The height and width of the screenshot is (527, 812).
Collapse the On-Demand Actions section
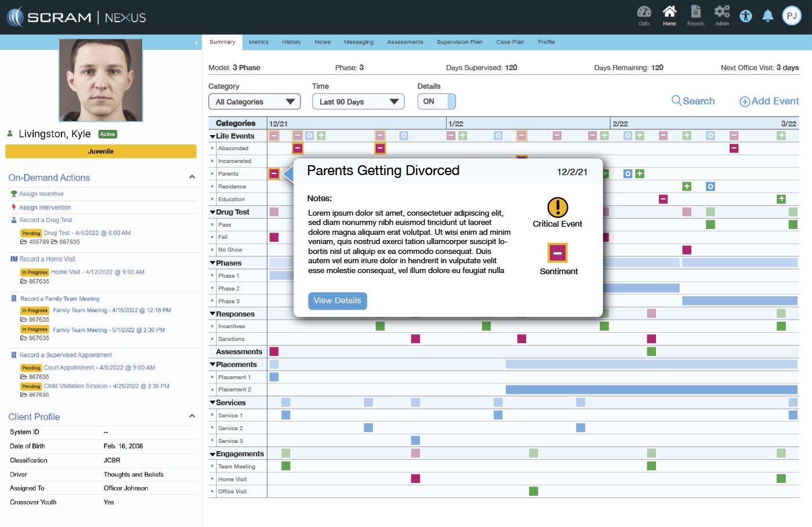[192, 177]
